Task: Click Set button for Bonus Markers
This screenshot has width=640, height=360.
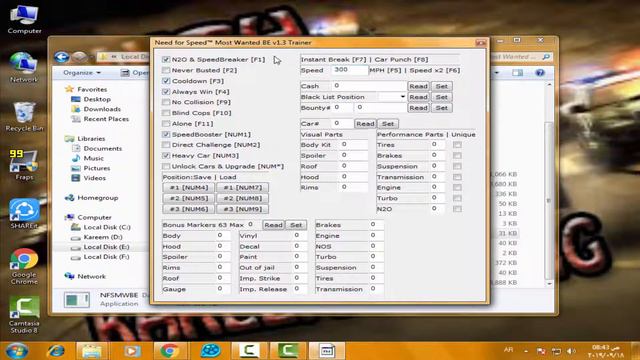Action: point(296,225)
